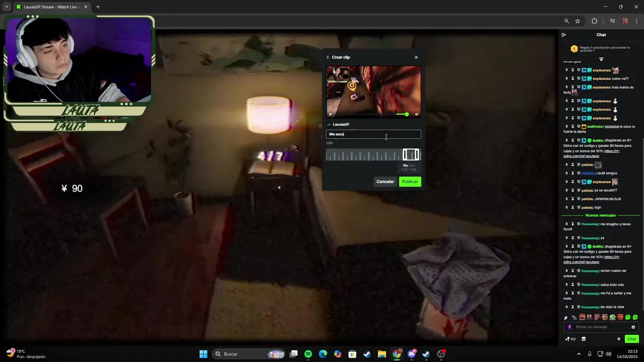
Task: Send message with green Chat button
Action: click(x=632, y=339)
